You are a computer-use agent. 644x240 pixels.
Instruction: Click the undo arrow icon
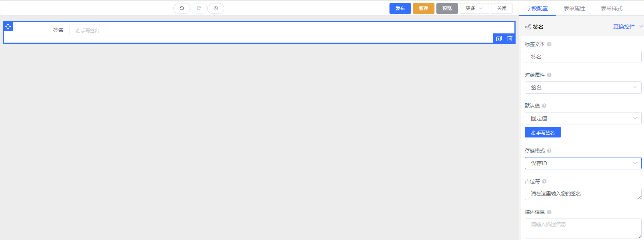182,8
